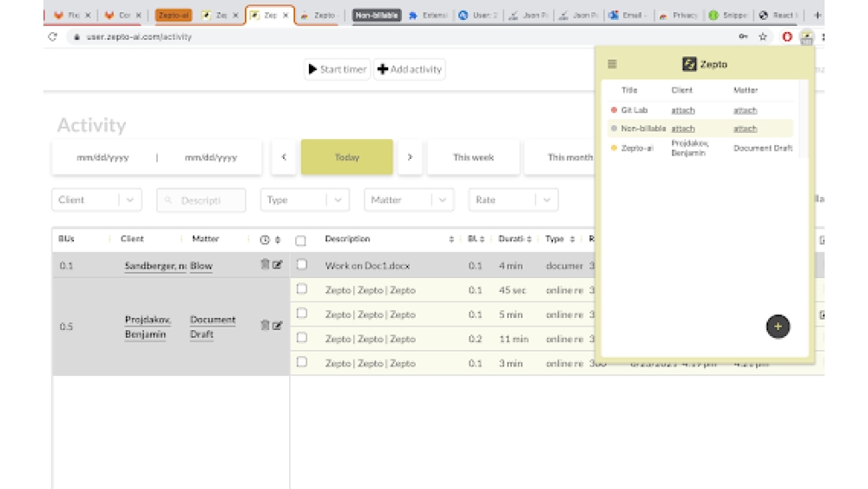
Task: Go to previous day with left arrow
Action: click(283, 157)
